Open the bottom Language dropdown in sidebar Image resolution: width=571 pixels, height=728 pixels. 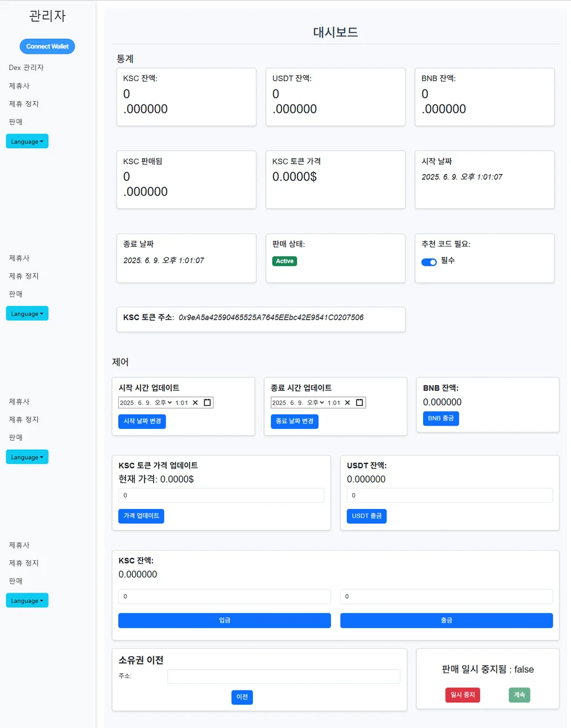click(27, 600)
